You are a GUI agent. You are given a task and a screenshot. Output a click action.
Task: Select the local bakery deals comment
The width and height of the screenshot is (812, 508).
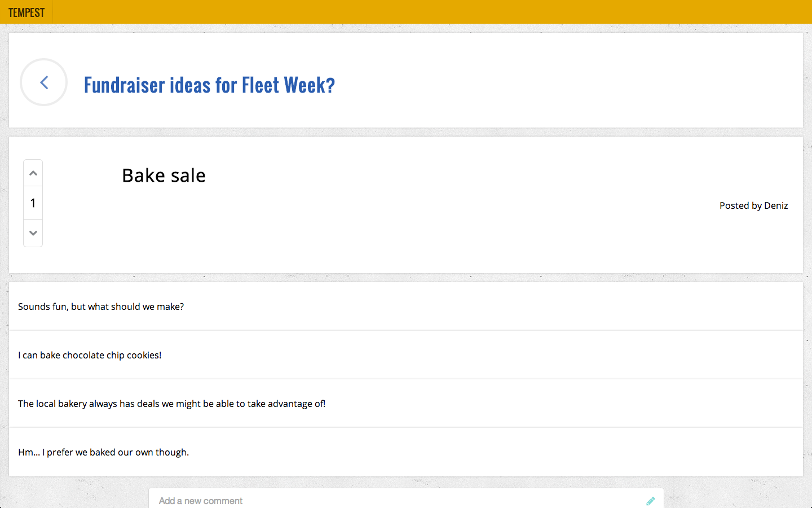(x=171, y=404)
